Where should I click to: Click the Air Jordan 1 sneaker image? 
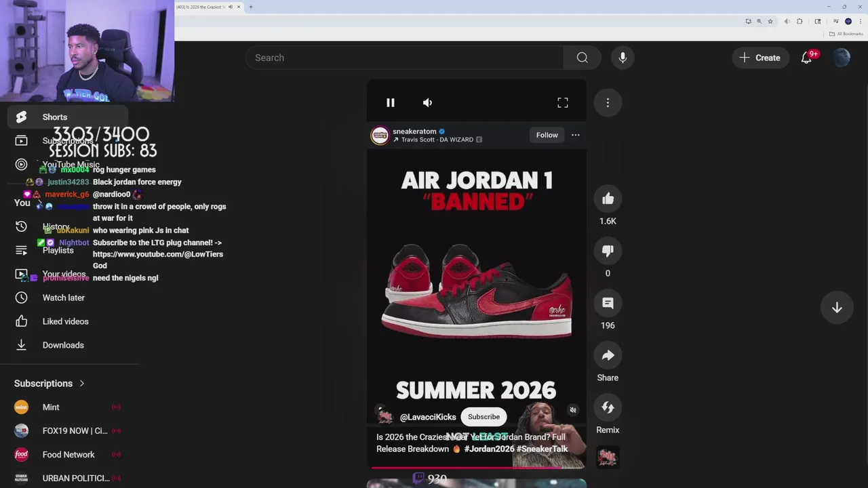[x=477, y=290]
